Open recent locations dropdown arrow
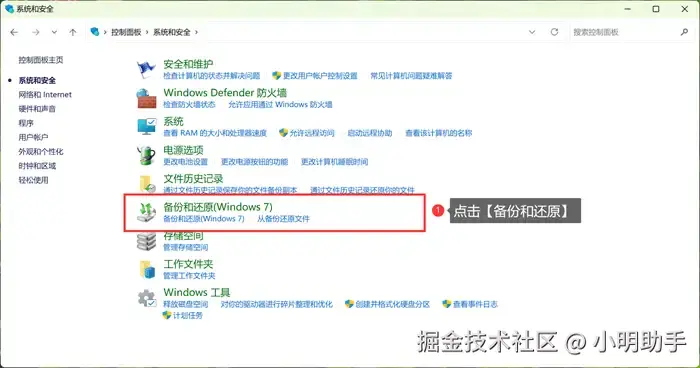 click(x=54, y=32)
